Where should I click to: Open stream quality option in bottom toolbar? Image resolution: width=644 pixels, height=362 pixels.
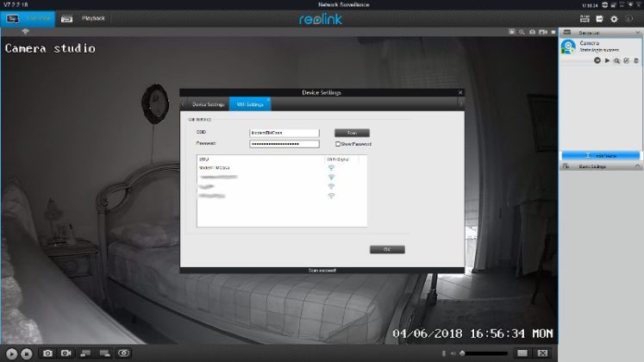click(x=85, y=353)
